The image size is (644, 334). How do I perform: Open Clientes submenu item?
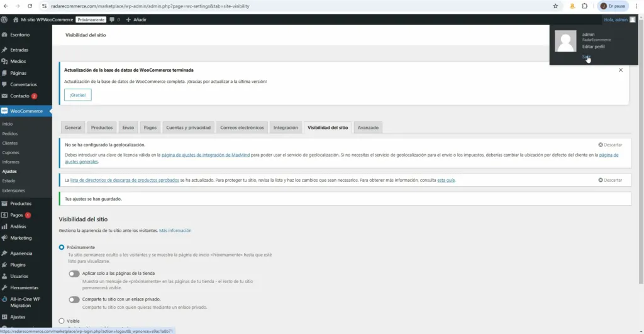pos(10,143)
